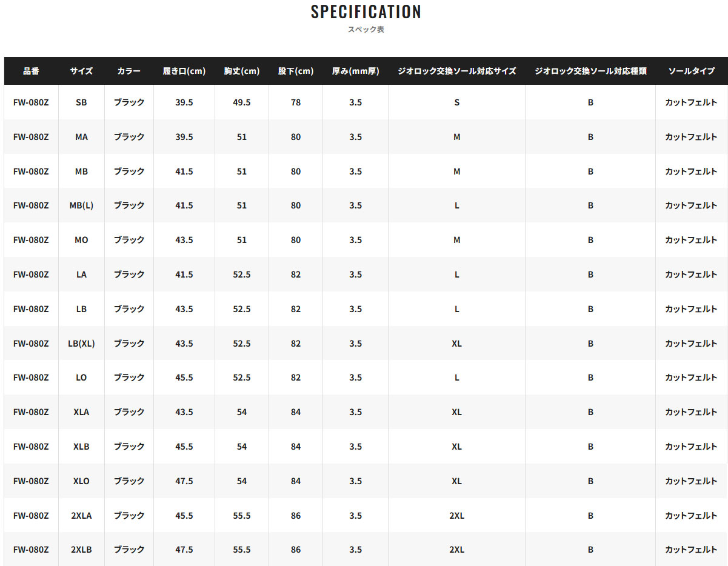
Task: Select the ソールタイプ column header
Action: (x=691, y=71)
